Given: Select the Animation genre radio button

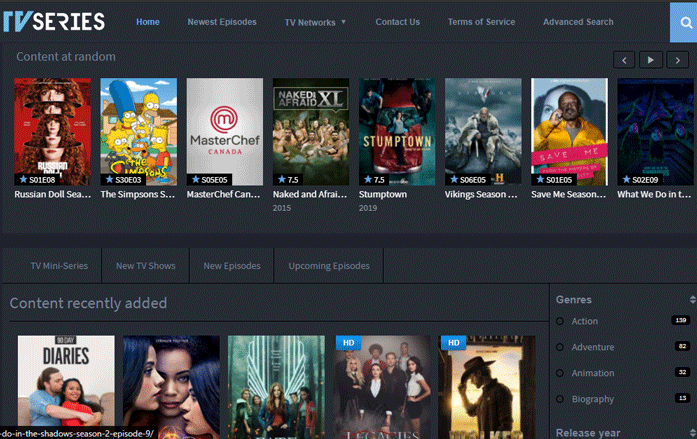Looking at the screenshot, I should click(560, 373).
